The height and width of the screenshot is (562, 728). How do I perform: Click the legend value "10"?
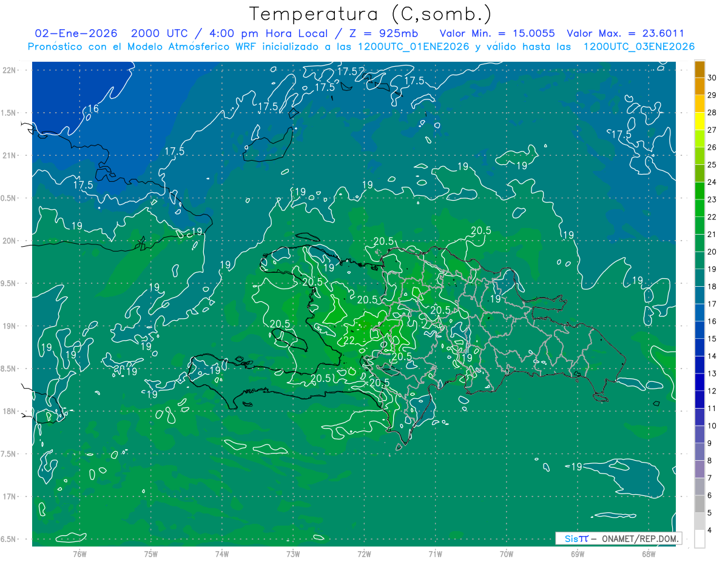[x=712, y=426]
